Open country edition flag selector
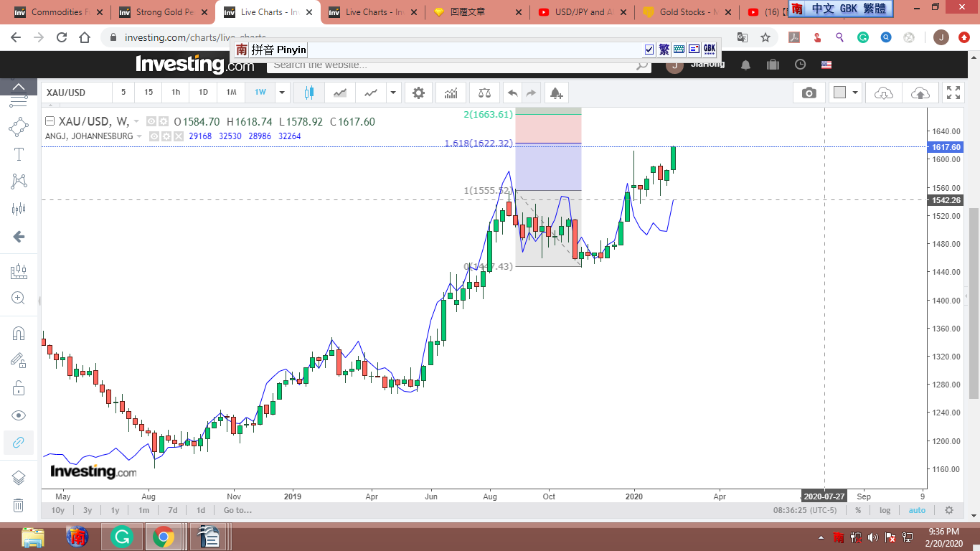 (x=826, y=65)
